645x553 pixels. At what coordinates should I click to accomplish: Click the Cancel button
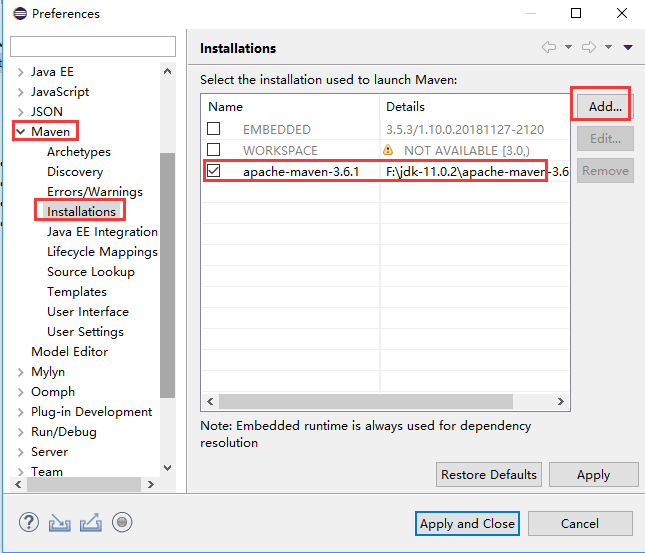(x=580, y=523)
